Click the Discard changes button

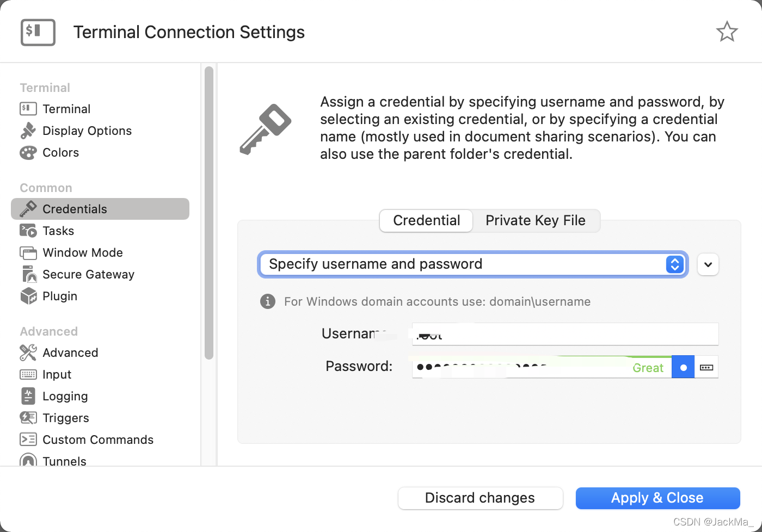(480, 498)
